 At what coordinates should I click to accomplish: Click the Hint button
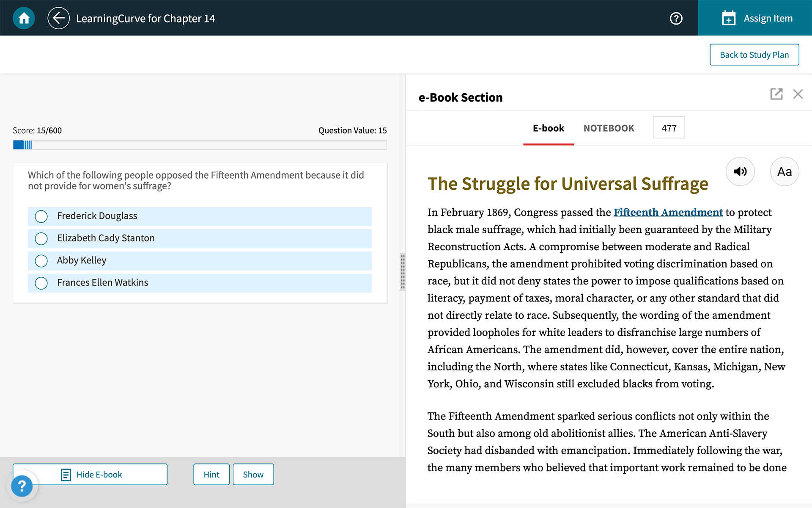(211, 474)
